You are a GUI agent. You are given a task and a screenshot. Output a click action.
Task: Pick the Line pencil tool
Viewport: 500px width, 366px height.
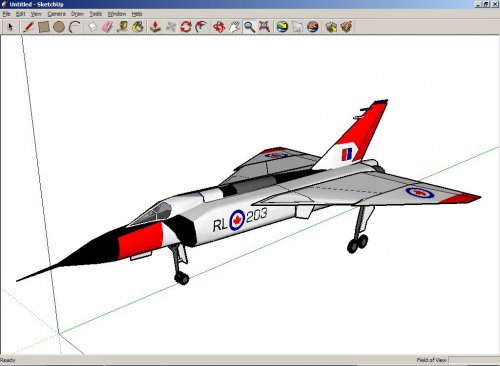click(29, 27)
